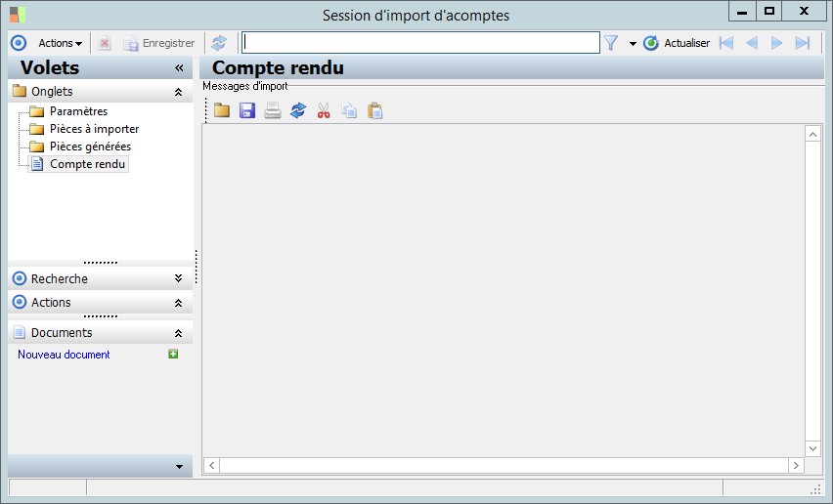Open the filter dropdown arrow
This screenshot has width=833, height=504.
(x=633, y=44)
